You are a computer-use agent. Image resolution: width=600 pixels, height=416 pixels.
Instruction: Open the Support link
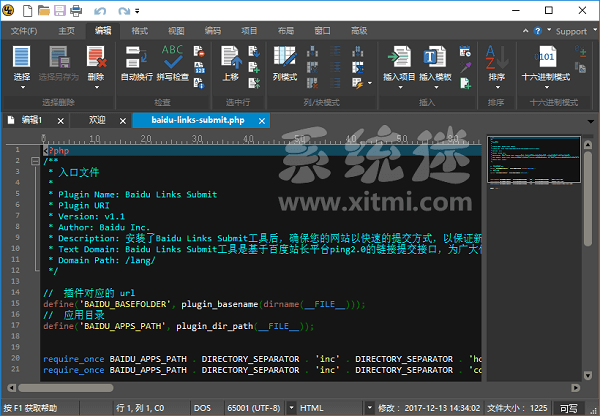coord(571,31)
